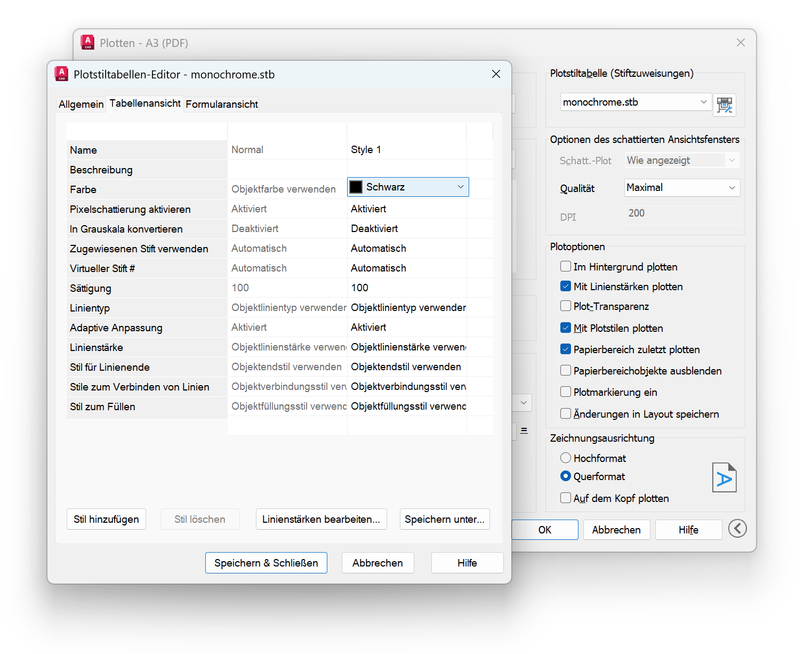Click Speichern & Schließen button

point(266,563)
